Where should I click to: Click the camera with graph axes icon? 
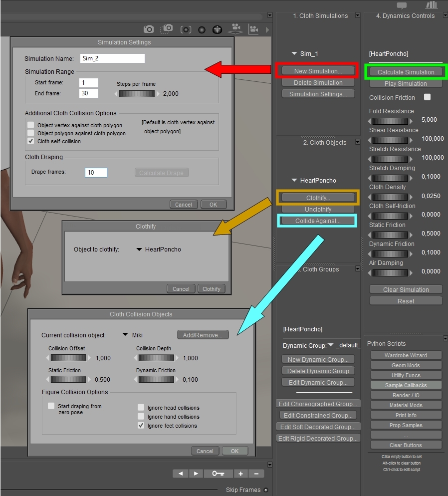(x=253, y=29)
